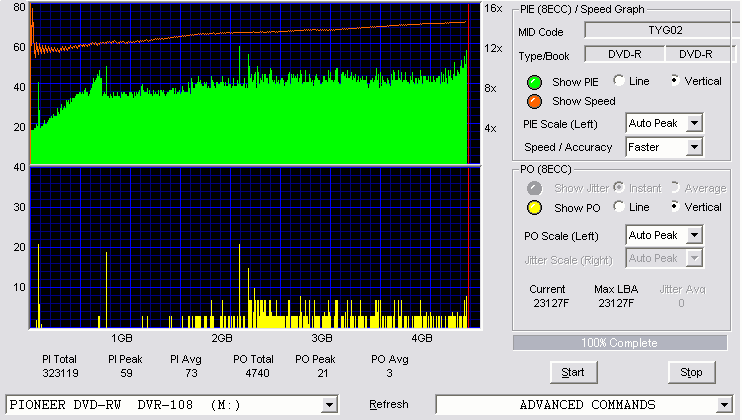Click the Jitter Avg value 0
The image size is (742, 420).
[681, 303]
